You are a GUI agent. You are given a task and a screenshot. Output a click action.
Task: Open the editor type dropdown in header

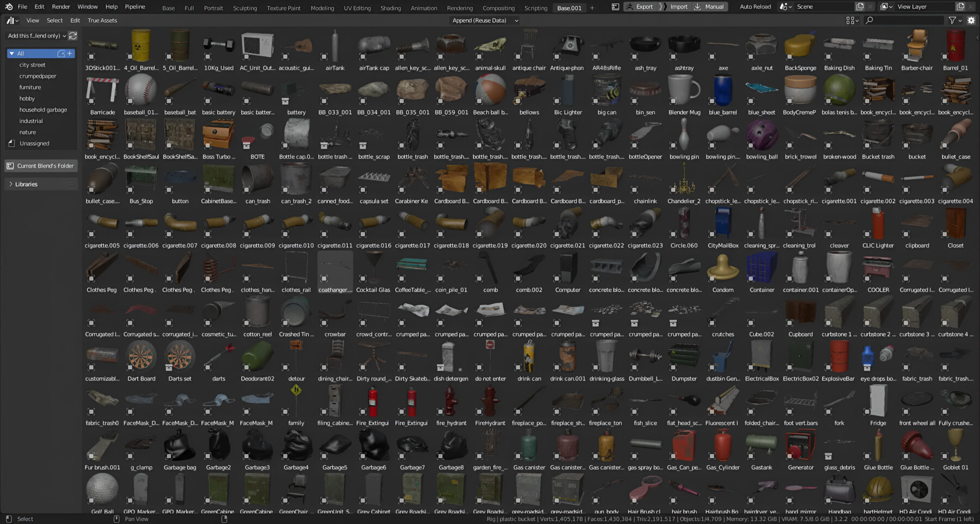click(12, 20)
